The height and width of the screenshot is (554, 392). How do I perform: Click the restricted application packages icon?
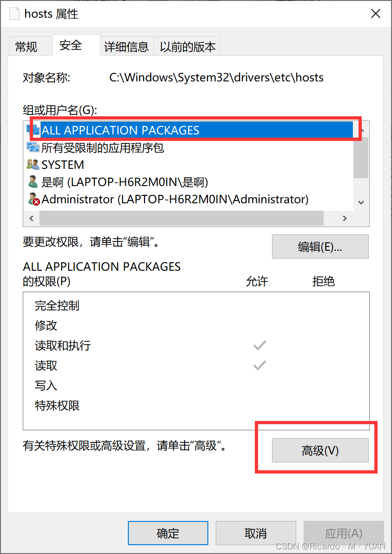[x=33, y=147]
